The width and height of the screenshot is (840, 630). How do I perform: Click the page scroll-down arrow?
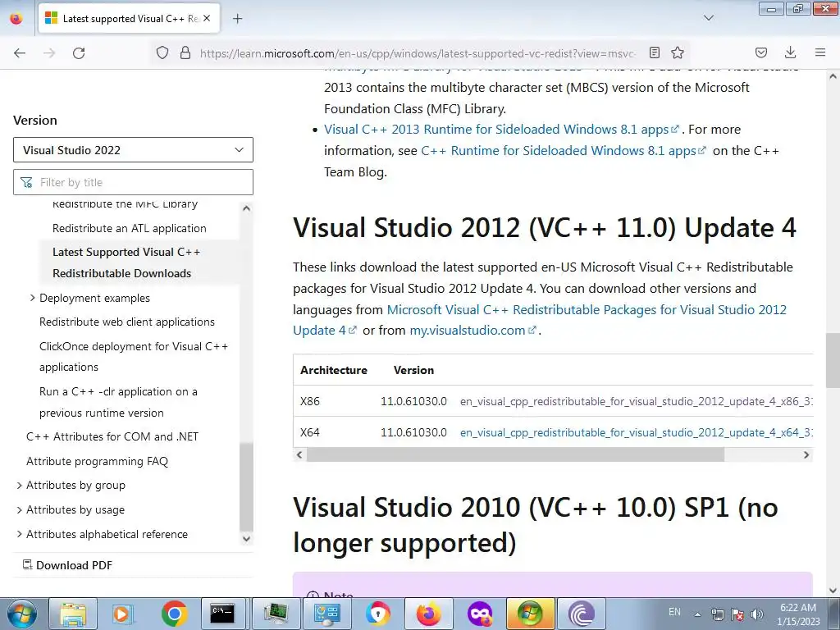click(x=833, y=591)
